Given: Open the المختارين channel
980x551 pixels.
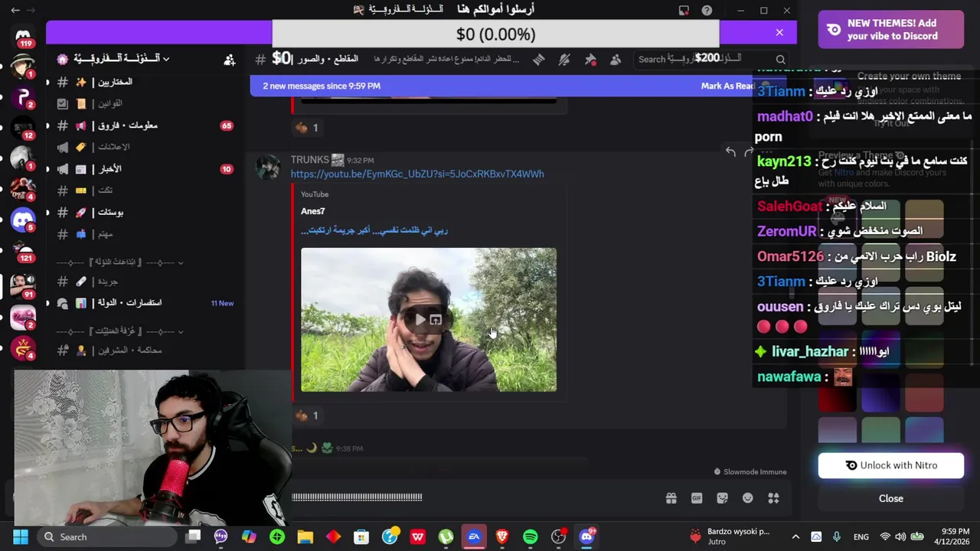Looking at the screenshot, I should (x=144, y=82).
